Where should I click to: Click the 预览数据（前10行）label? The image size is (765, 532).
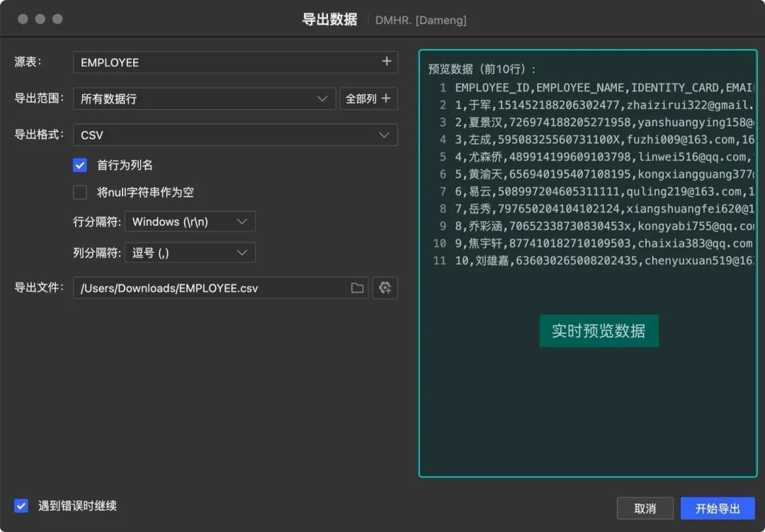point(482,69)
